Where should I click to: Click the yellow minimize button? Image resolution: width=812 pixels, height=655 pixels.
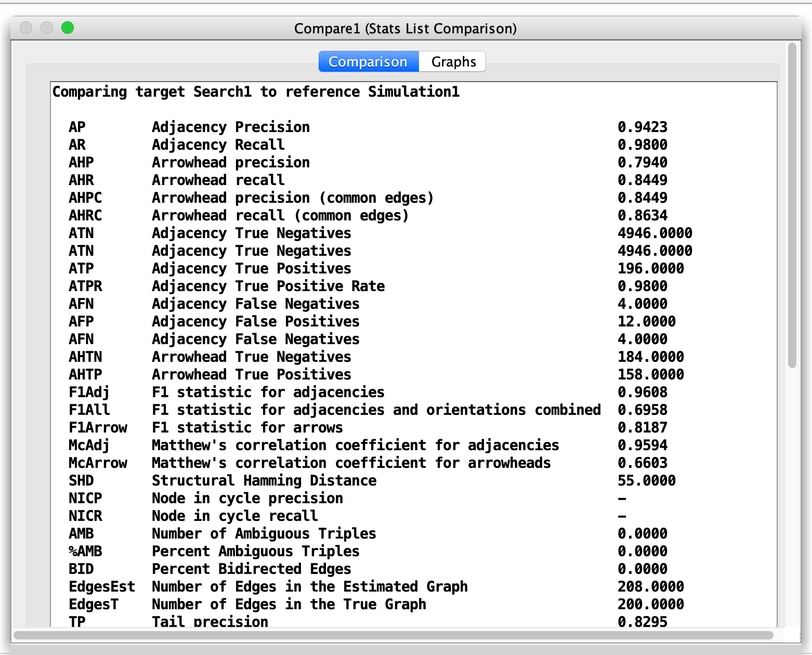[46, 28]
